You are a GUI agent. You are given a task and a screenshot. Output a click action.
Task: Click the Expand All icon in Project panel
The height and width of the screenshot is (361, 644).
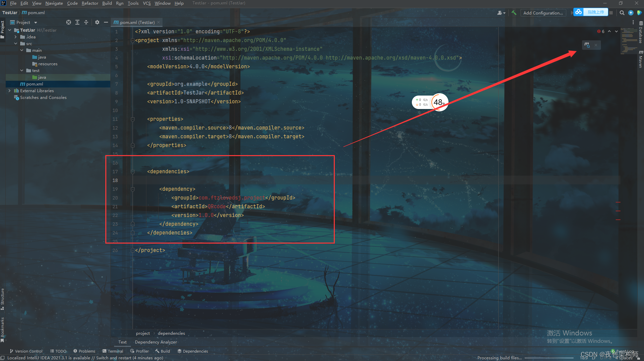77,22
